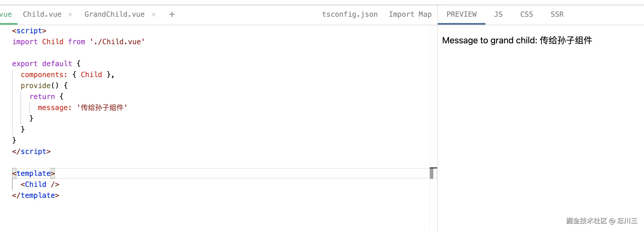This screenshot has width=644, height=231.
Task: Select the PREVIEW output tab
Action: (461, 14)
